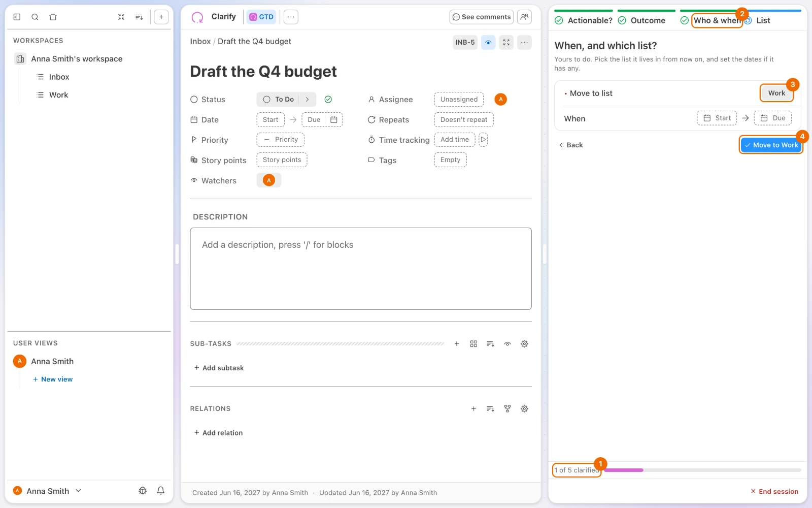Choose list via Work chip in Move to list

pyautogui.click(x=776, y=93)
